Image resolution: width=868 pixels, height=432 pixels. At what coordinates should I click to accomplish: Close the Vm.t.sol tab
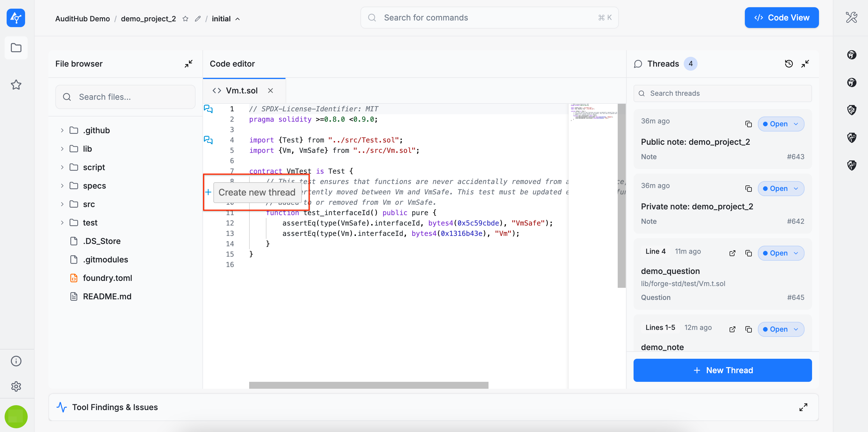tap(270, 91)
